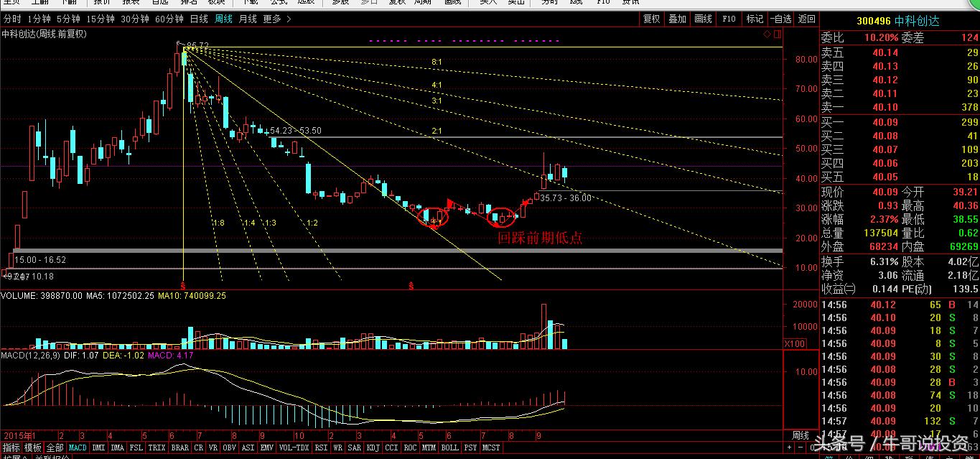Switch to the VOL-TDX indicator
The height and width of the screenshot is (459, 980).
(x=294, y=448)
